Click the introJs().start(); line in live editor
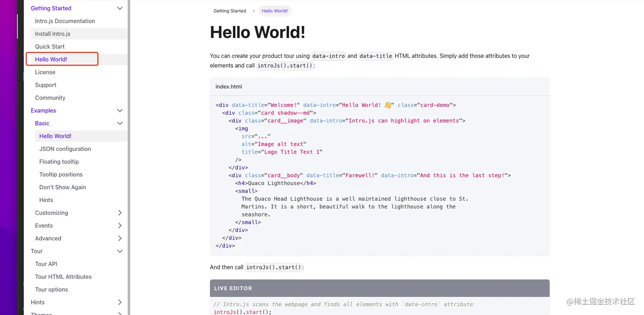The image size is (644, 315). 242,312
